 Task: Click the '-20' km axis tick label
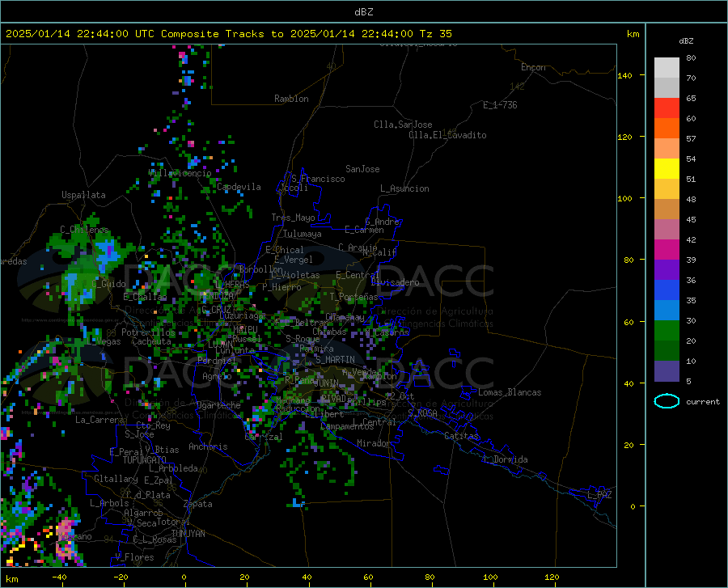pyautogui.click(x=121, y=577)
